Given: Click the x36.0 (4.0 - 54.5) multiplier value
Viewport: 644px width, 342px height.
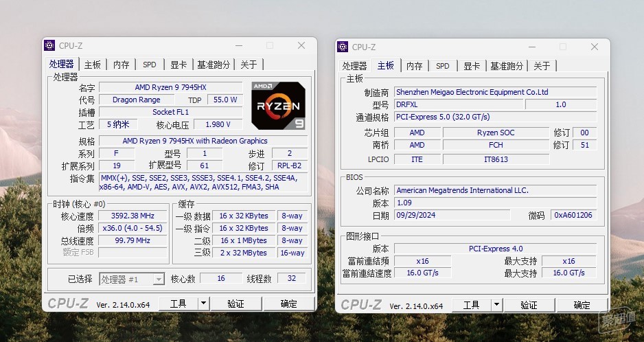Looking at the screenshot, I should pyautogui.click(x=133, y=228).
